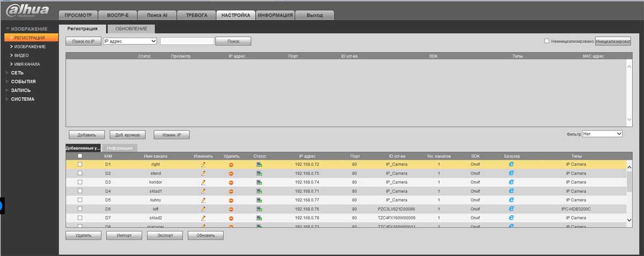Click the Инициализировать button
644x256 pixels.
tap(613, 41)
